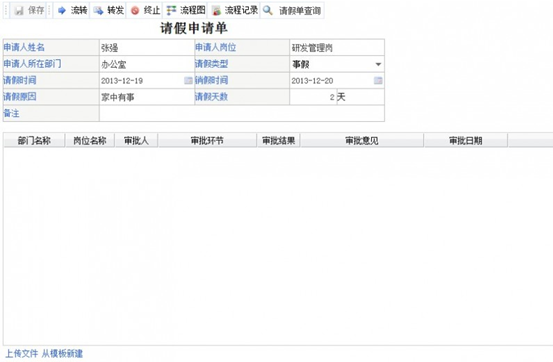The height and width of the screenshot is (362, 553).
Task: Open calendar picker for 请假时间
Action: coord(188,80)
